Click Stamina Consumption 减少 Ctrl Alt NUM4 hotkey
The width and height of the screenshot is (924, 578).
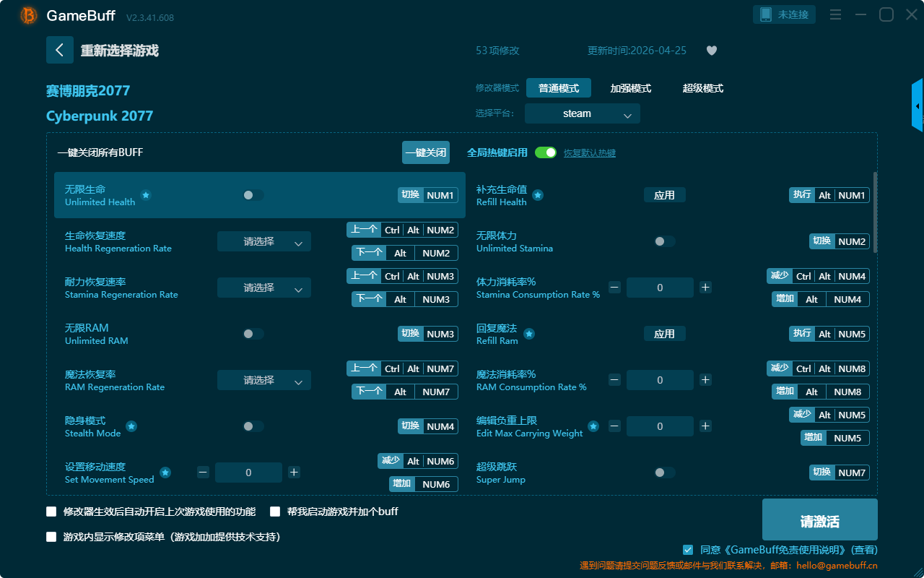point(819,276)
